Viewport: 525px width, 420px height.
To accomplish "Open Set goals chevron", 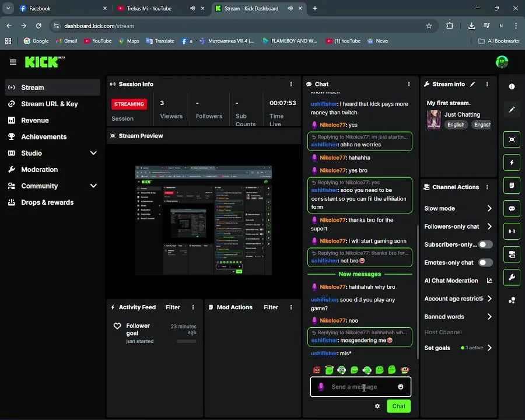I will (x=489, y=348).
